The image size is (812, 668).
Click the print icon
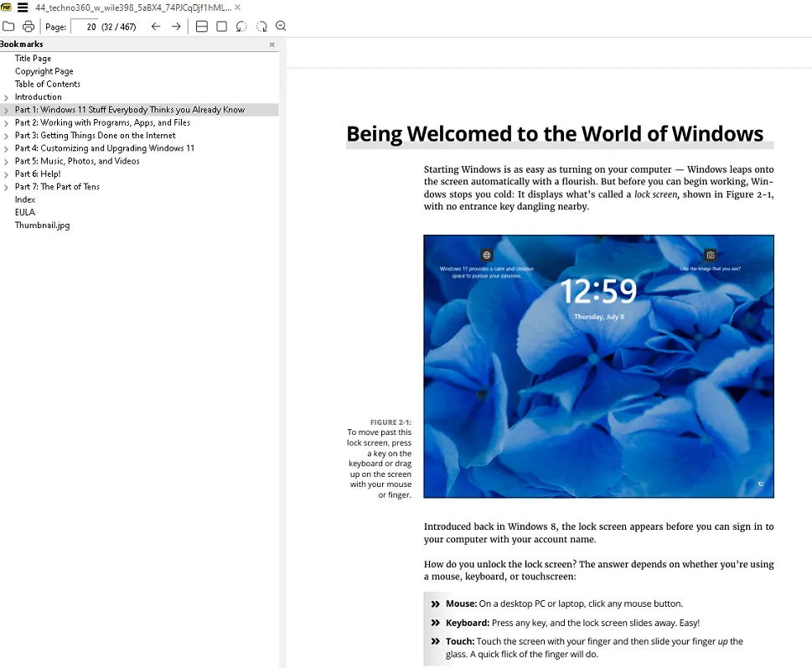tap(28, 27)
